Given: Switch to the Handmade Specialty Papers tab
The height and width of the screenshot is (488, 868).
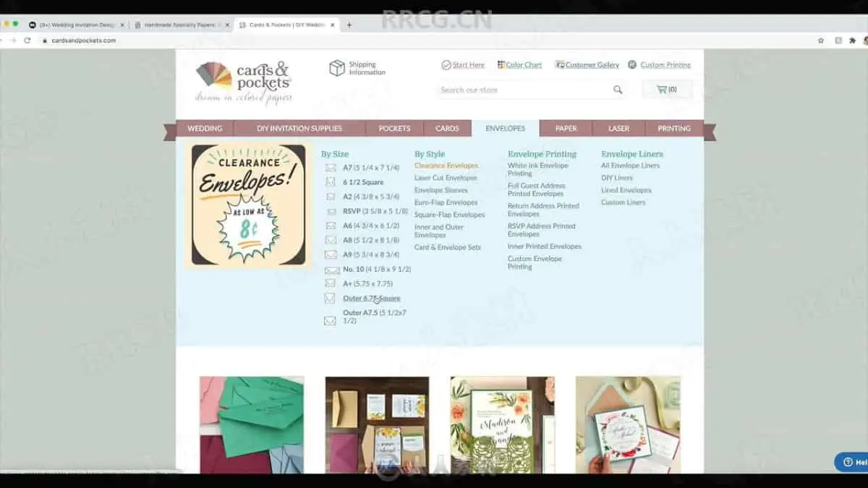Looking at the screenshot, I should click(181, 25).
